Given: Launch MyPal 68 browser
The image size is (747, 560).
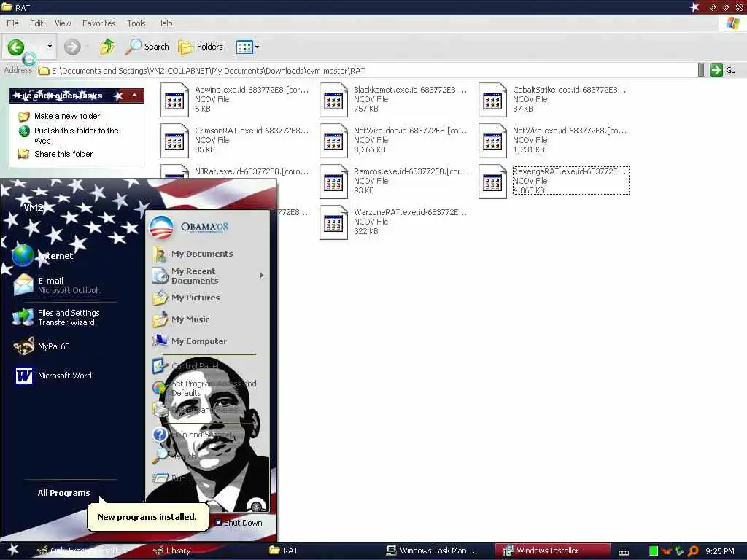Looking at the screenshot, I should click(42, 346).
